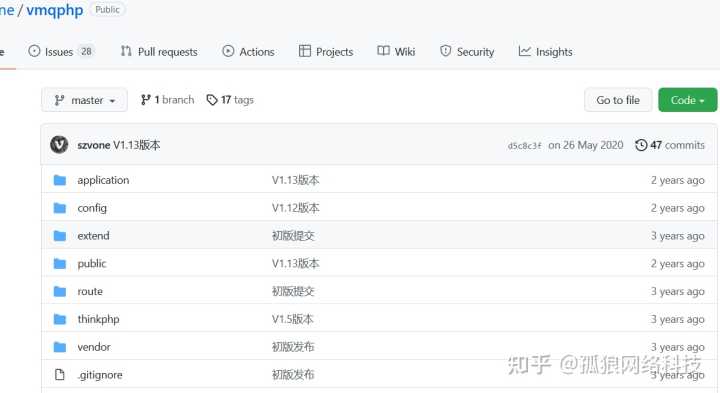Switch to the Actions tab
Screen dimensions: 720x393
[248, 51]
